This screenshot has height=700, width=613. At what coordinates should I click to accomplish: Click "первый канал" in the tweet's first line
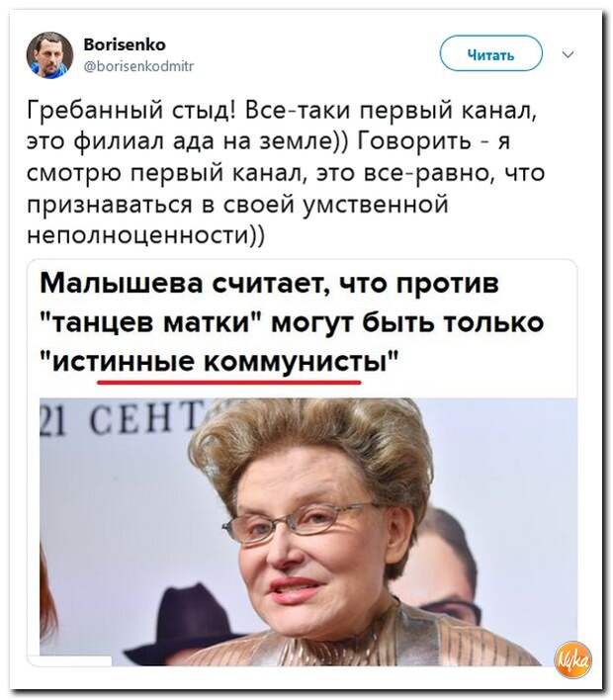point(445,110)
